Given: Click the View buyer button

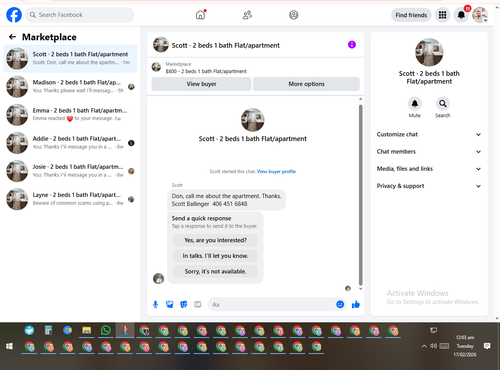Looking at the screenshot, I should [x=201, y=84].
